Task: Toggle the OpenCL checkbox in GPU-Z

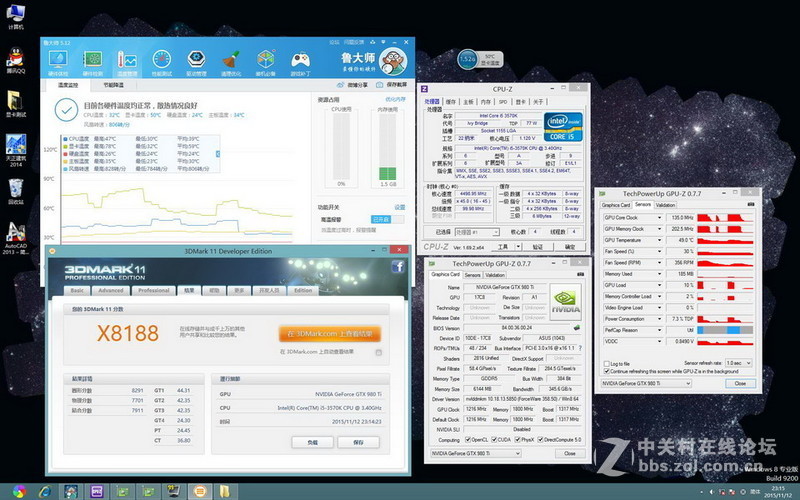Action: tap(468, 439)
